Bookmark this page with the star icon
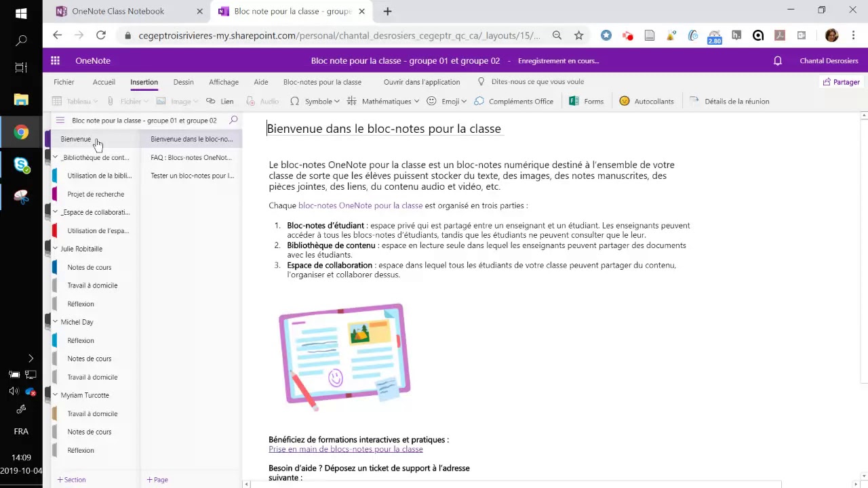Screen dimensions: 868x488 click(x=578, y=35)
